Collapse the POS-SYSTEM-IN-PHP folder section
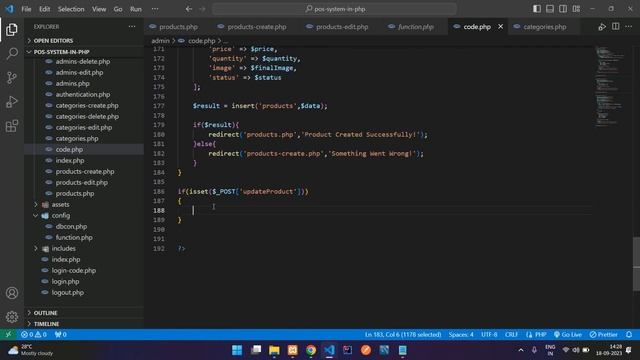Viewport: 640px width, 360px height. (84, 52)
